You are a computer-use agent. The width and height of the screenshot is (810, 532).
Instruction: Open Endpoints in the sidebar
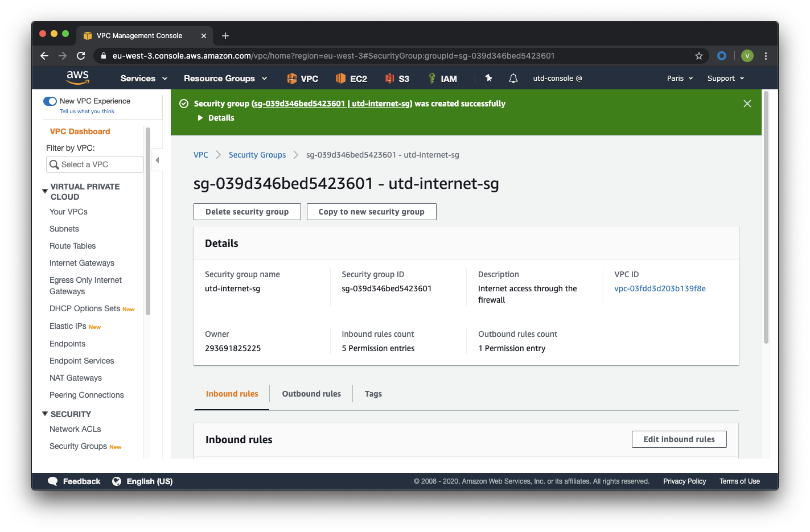(67, 344)
